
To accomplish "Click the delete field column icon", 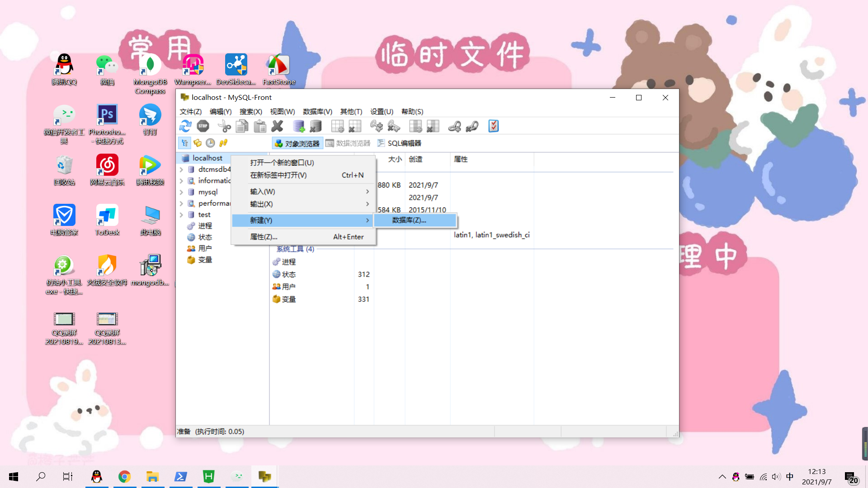I will click(433, 126).
